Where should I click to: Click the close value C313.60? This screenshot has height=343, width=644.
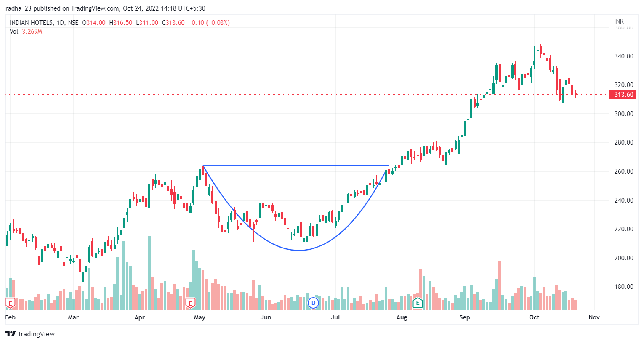[x=173, y=23]
